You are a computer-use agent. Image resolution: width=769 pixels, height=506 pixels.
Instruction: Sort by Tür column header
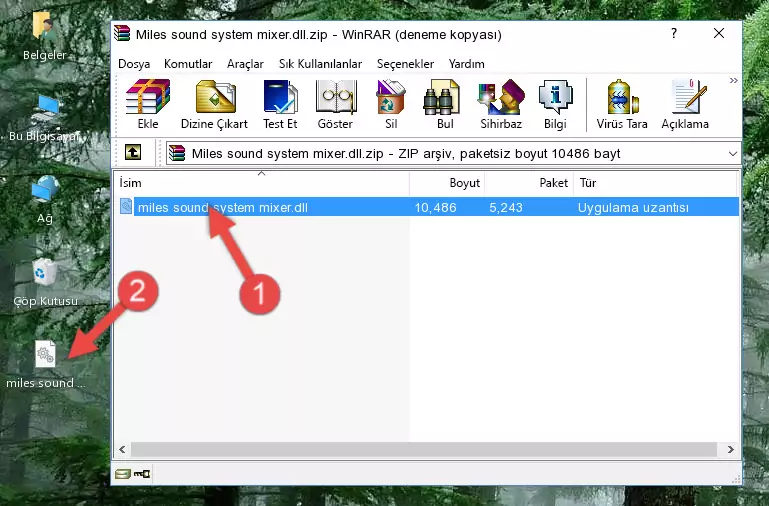pyautogui.click(x=655, y=183)
